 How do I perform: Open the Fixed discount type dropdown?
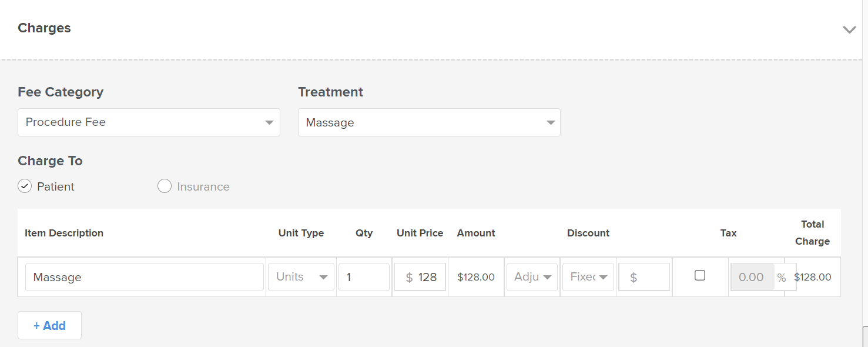(588, 277)
